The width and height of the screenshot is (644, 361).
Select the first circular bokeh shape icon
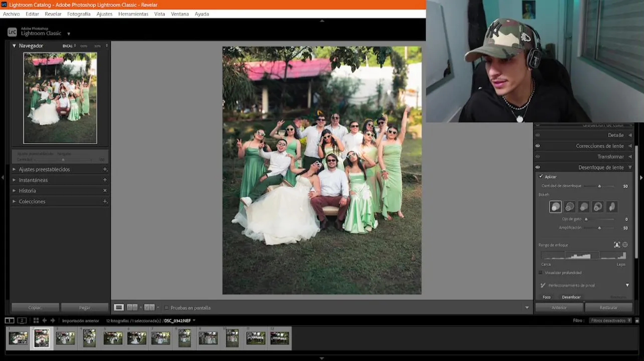[555, 207]
